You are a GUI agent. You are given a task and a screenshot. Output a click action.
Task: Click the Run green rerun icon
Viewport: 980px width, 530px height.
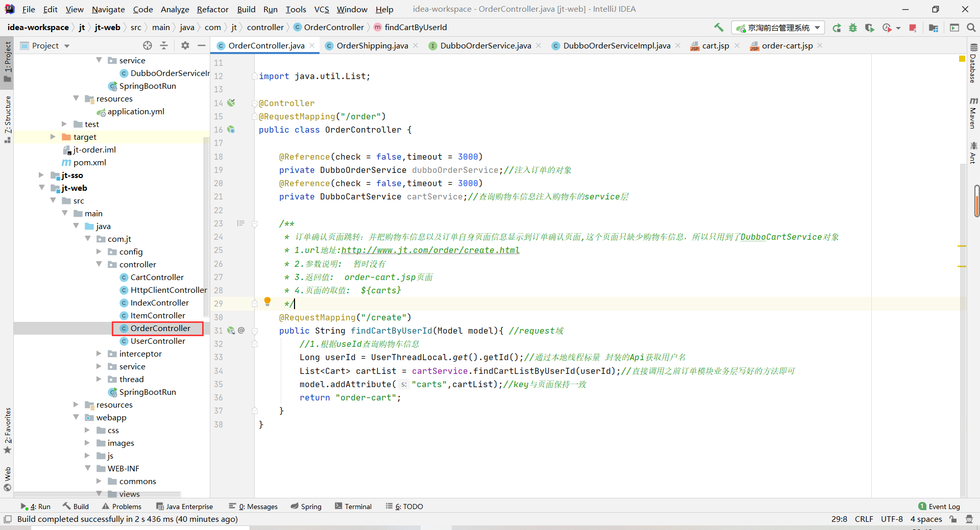837,28
